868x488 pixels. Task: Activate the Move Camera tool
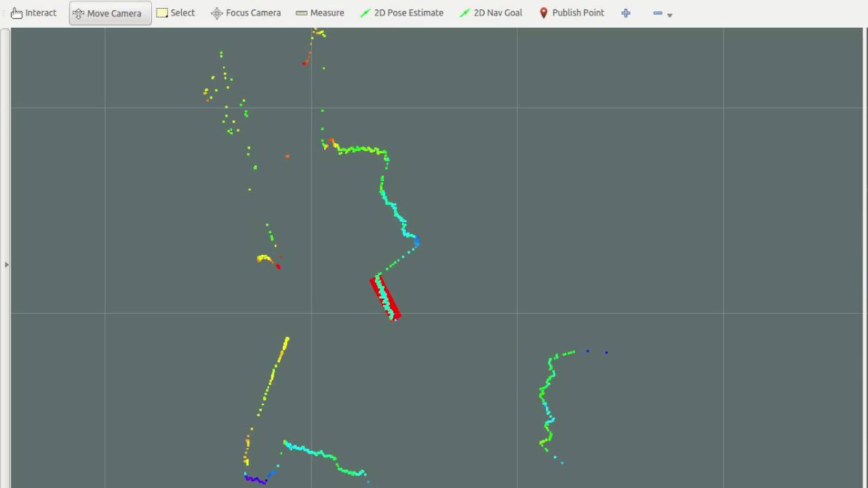(x=111, y=13)
